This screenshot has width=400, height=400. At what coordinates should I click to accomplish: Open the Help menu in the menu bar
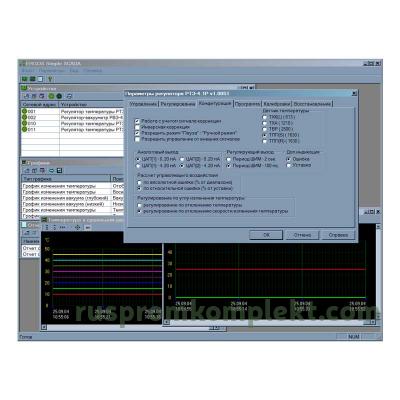pos(92,71)
